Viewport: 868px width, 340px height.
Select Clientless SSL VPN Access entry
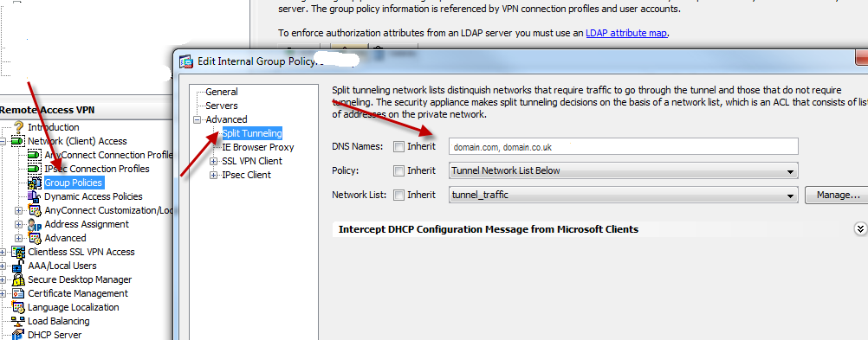tap(81, 252)
